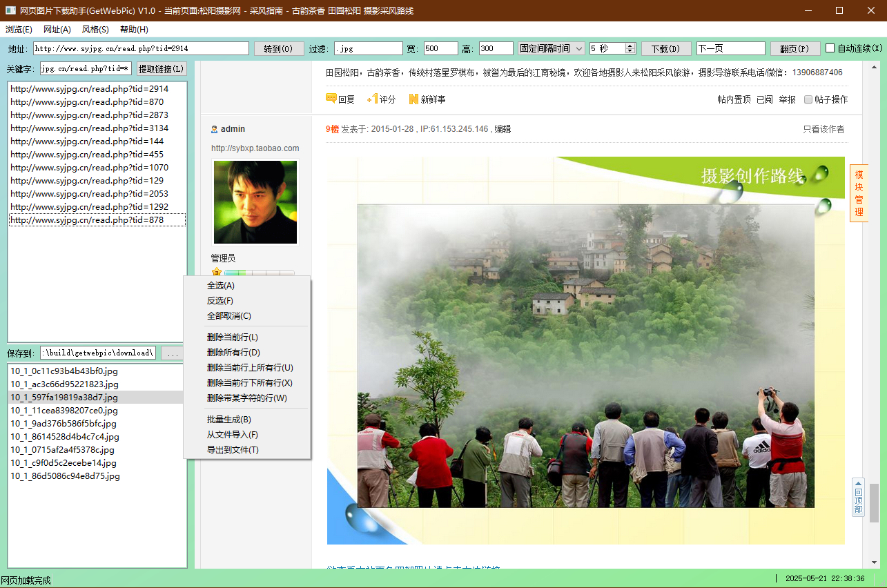Viewport: 887px width, 588px height.
Task: Choose 从文件导入(F) menu entry
Action: pyautogui.click(x=247, y=435)
